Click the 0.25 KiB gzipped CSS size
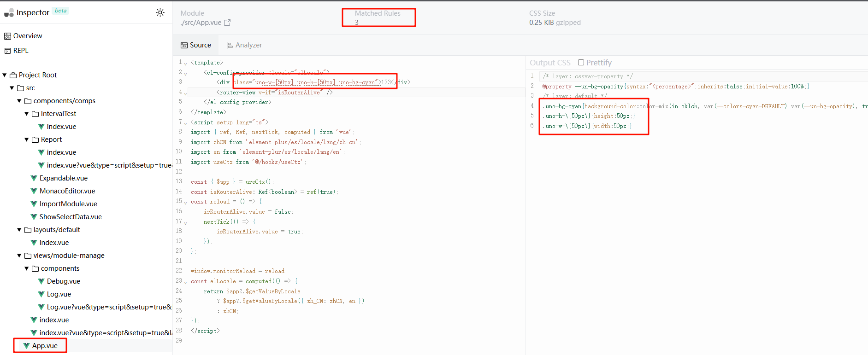Screen dimensions: 868x355 point(555,23)
